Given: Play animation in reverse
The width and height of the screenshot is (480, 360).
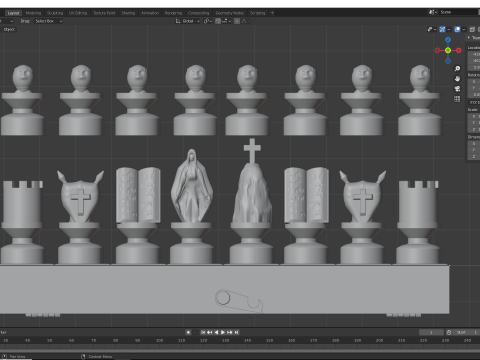Looking at the screenshot, I should coord(216,332).
